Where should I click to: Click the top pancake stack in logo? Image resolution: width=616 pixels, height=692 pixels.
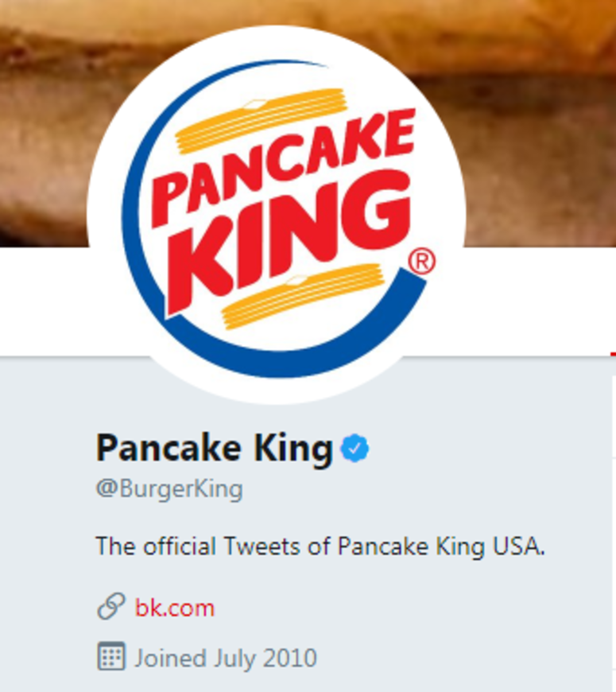click(x=260, y=120)
